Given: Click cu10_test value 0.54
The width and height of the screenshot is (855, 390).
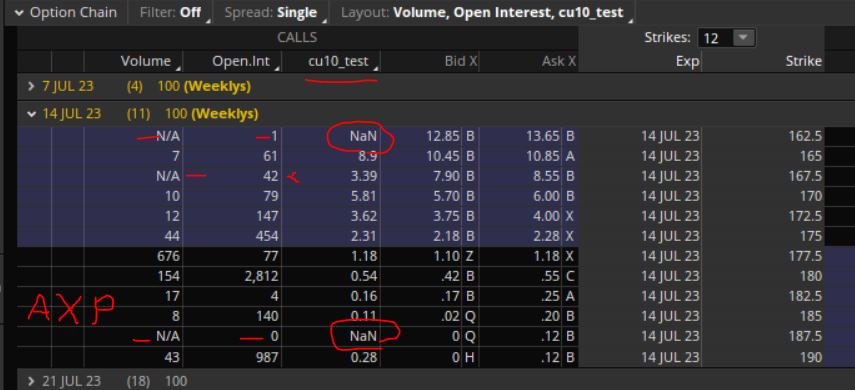Looking at the screenshot, I should tap(363, 277).
